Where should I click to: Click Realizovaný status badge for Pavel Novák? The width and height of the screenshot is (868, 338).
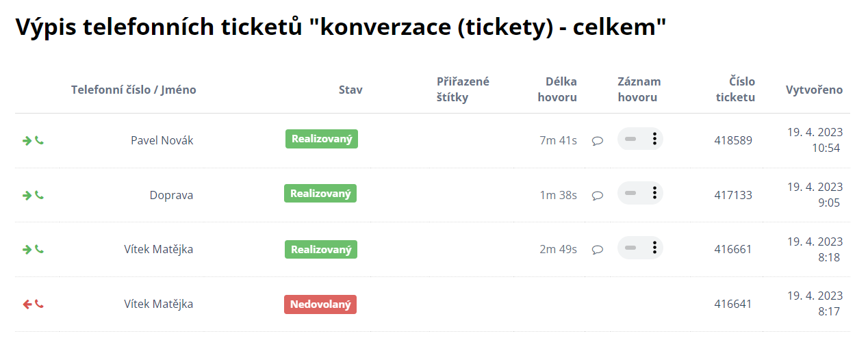(321, 139)
